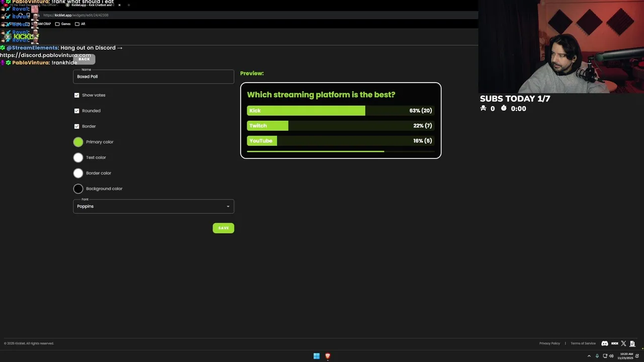This screenshot has height=362, width=644.
Task: Open the Windows Start menu
Action: 316,356
